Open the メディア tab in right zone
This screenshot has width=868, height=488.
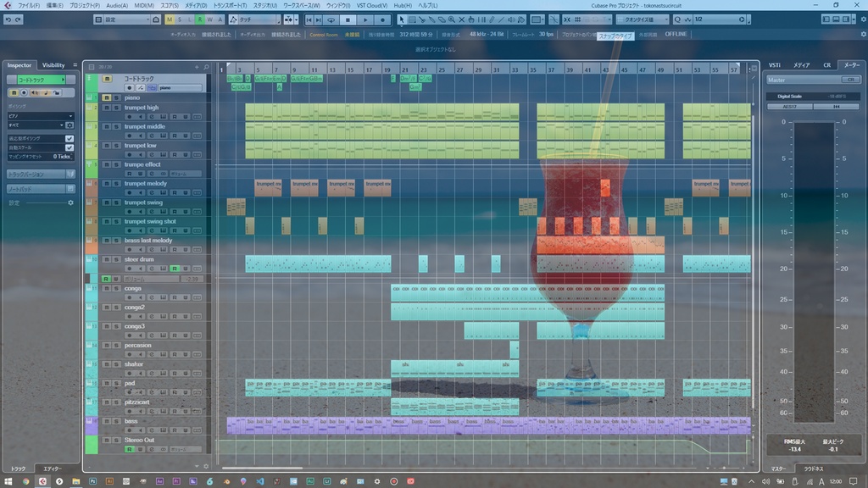tap(801, 65)
